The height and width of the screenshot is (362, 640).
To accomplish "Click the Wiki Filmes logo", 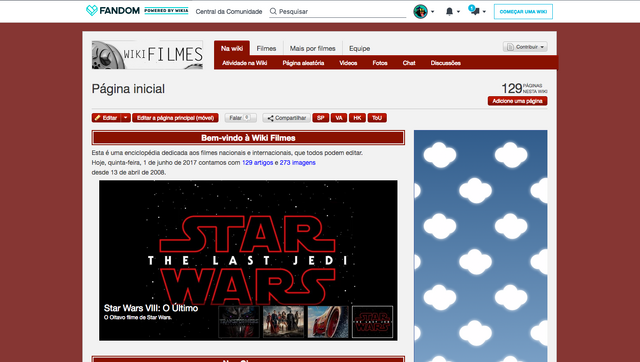I will (x=147, y=55).
